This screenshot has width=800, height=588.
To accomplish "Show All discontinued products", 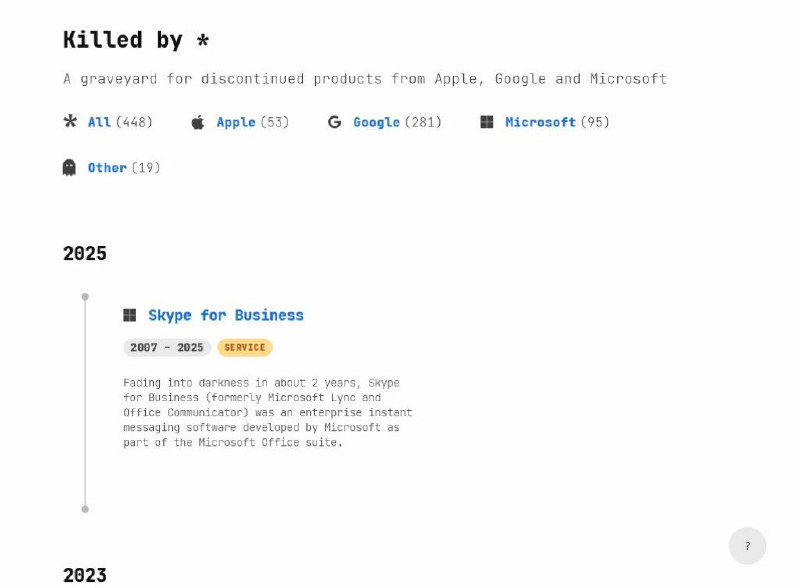I will 99,122.
